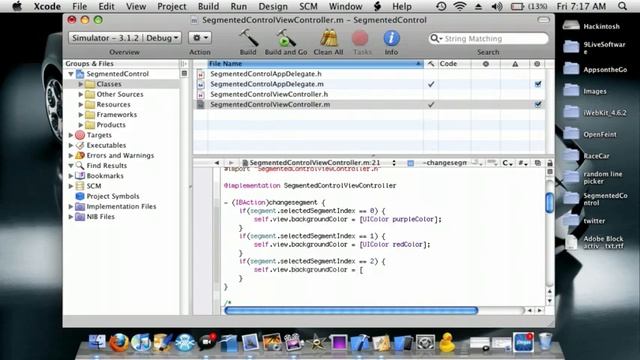Select Implementation Files smart group

tap(121, 207)
